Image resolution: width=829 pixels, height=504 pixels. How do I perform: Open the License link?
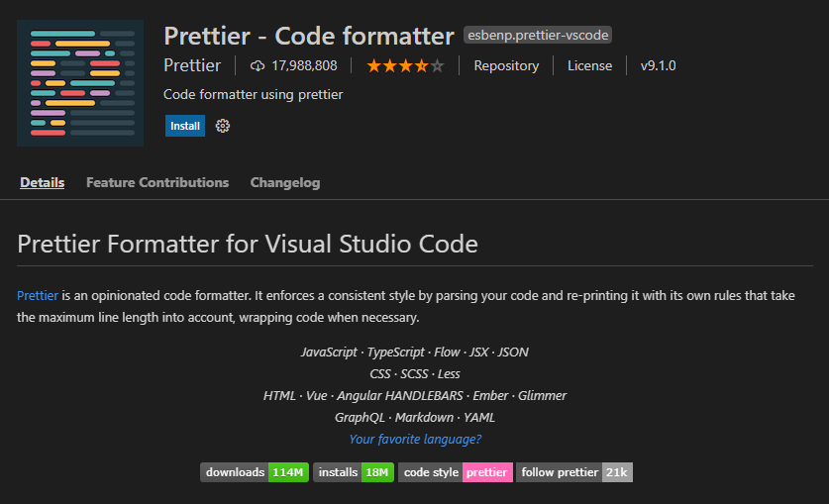click(x=589, y=66)
